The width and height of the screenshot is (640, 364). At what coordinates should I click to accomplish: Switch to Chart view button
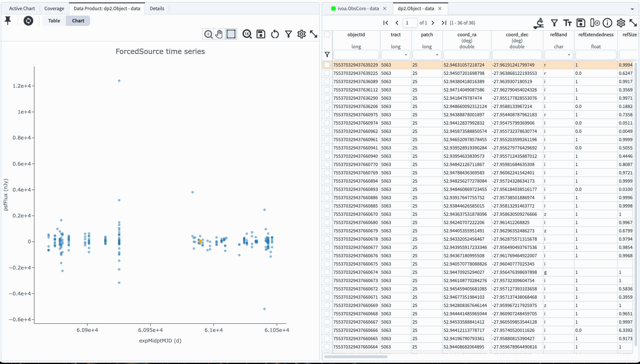78,21
